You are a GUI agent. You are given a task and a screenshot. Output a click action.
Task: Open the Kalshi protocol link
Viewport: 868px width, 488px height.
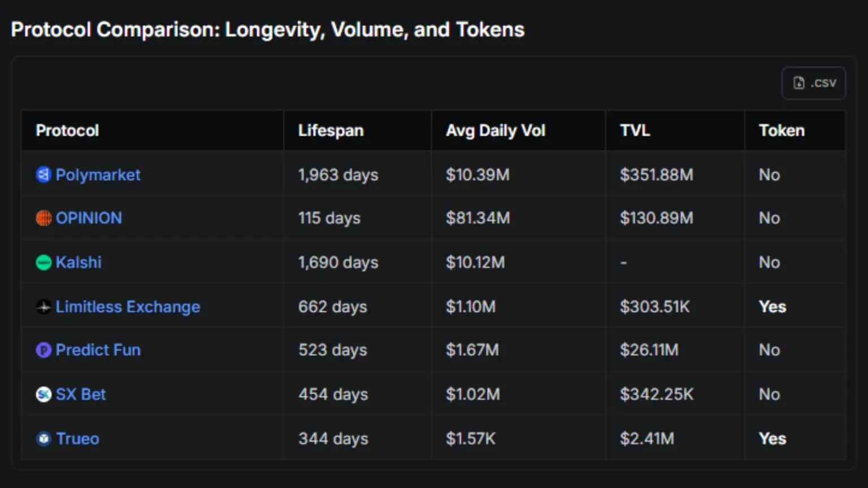[x=79, y=263]
